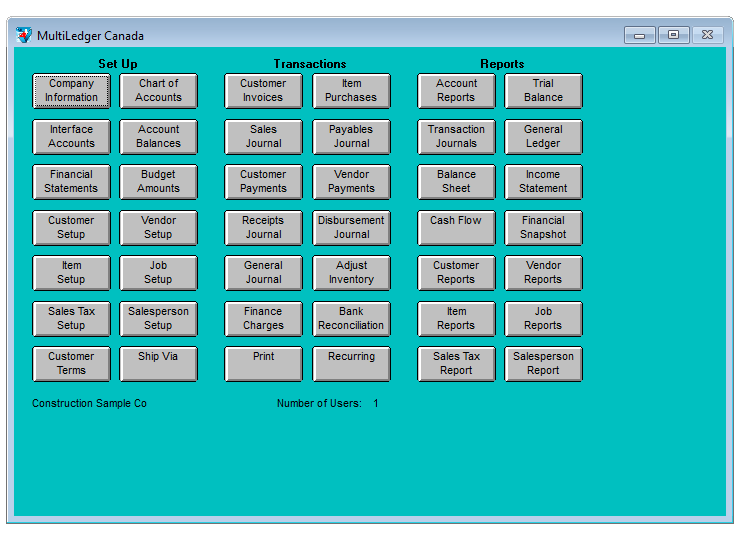Image resolution: width=740 pixels, height=540 pixels.
Task: Open Transaction Journals report
Action: point(456,136)
